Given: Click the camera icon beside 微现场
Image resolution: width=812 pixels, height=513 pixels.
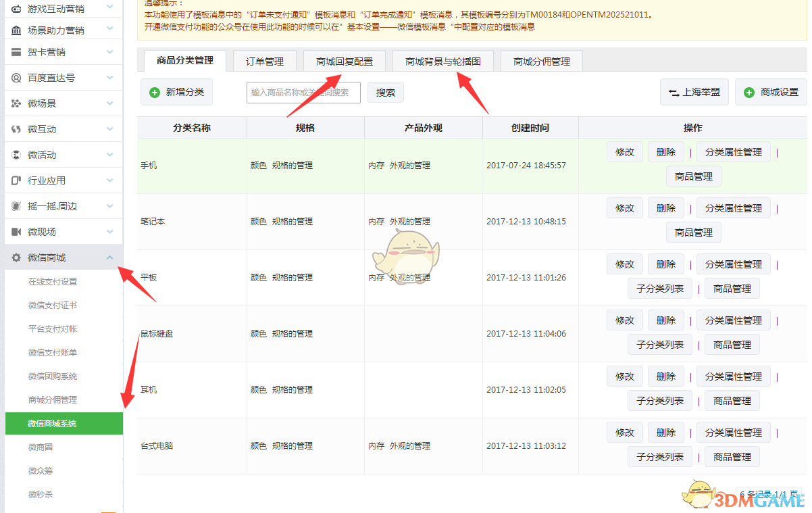Looking at the screenshot, I should point(15,232).
